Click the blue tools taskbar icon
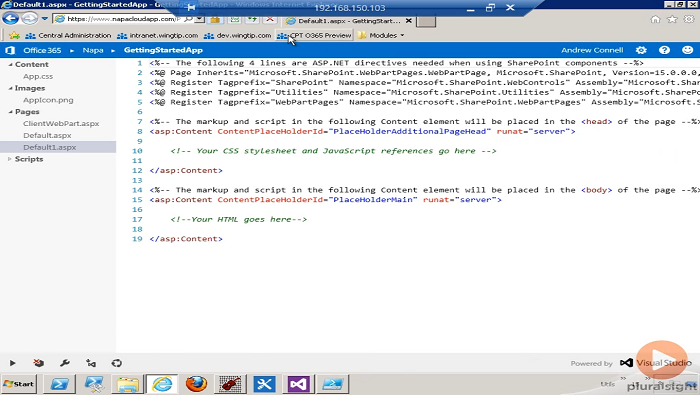 pos(264,384)
